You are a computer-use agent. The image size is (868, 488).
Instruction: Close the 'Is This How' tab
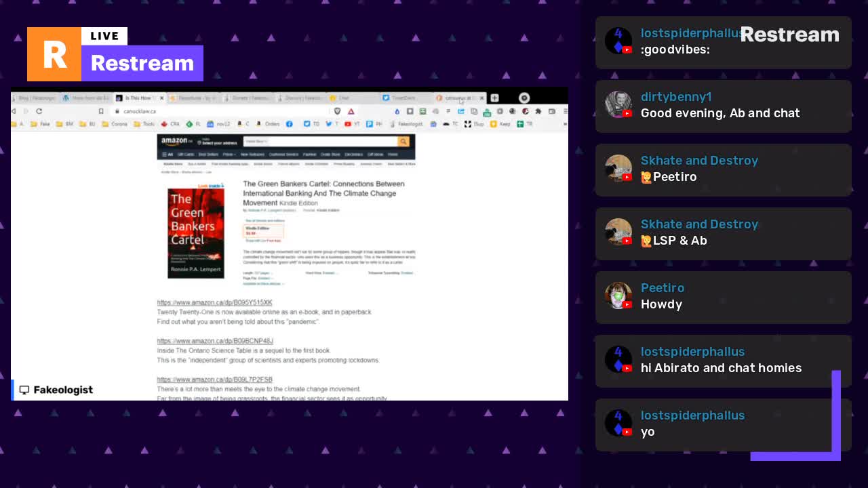pos(161,98)
